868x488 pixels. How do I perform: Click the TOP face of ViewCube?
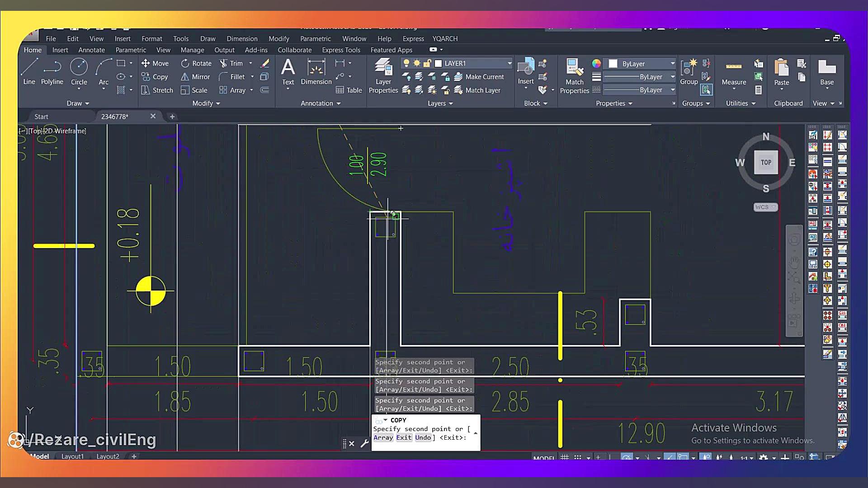coord(766,163)
